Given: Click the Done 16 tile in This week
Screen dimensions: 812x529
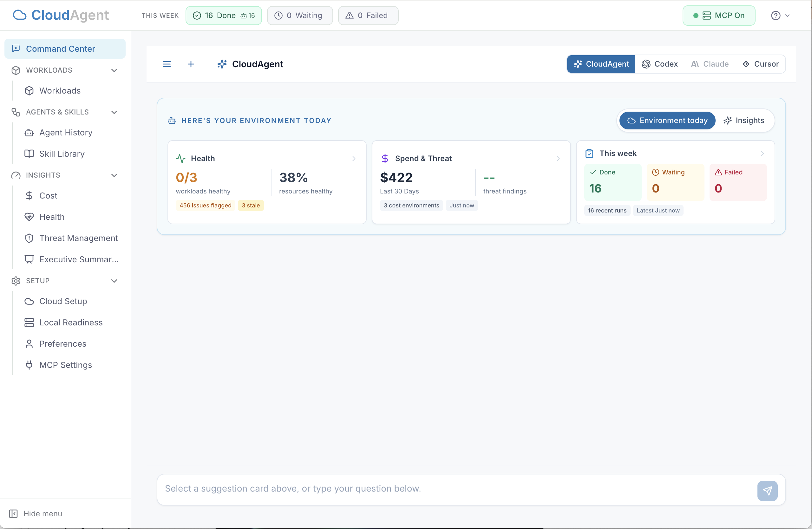Looking at the screenshot, I should coord(613,182).
